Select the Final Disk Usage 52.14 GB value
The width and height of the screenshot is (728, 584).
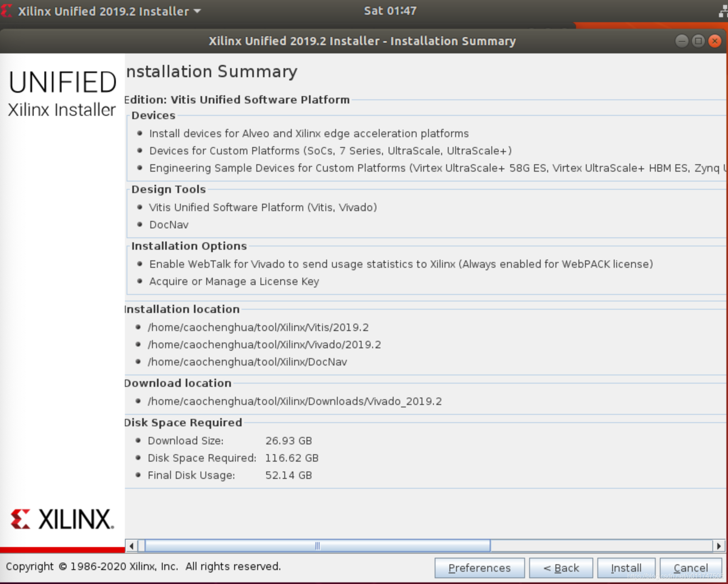coord(289,475)
